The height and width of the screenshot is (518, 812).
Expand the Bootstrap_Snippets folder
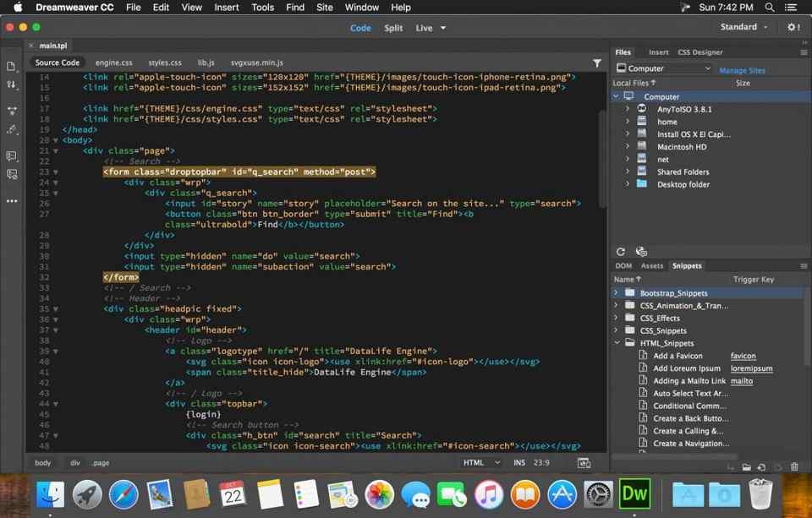[x=615, y=292]
